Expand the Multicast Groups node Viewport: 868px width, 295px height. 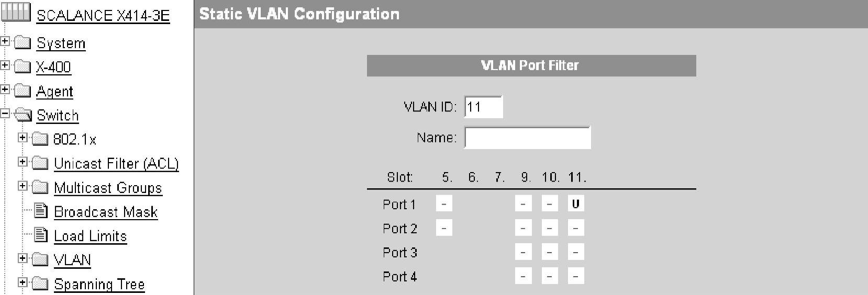tap(23, 186)
